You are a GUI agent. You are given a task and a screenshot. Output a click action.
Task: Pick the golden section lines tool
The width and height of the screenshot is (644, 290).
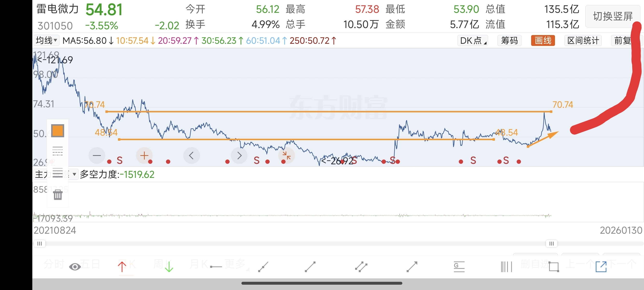pos(459,267)
